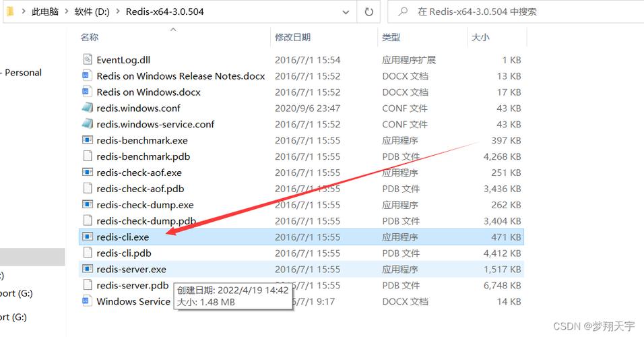
Task: Click the EventLog.dll file icon
Action: [x=87, y=59]
